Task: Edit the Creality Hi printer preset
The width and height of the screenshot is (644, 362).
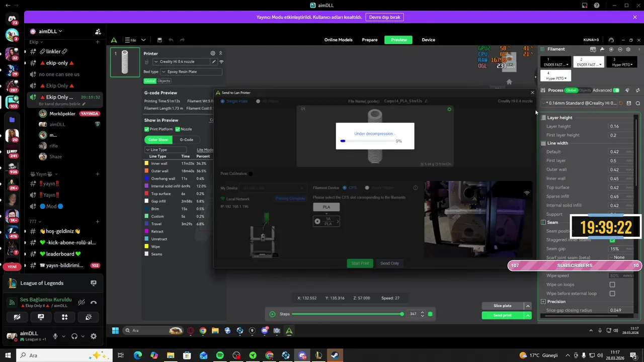Action: point(214,62)
